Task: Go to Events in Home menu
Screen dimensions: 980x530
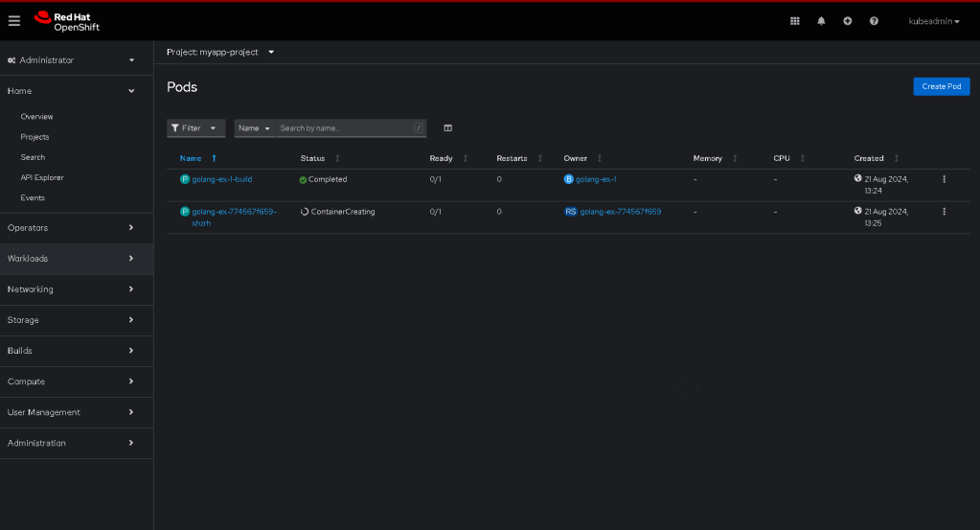Action: tap(33, 198)
